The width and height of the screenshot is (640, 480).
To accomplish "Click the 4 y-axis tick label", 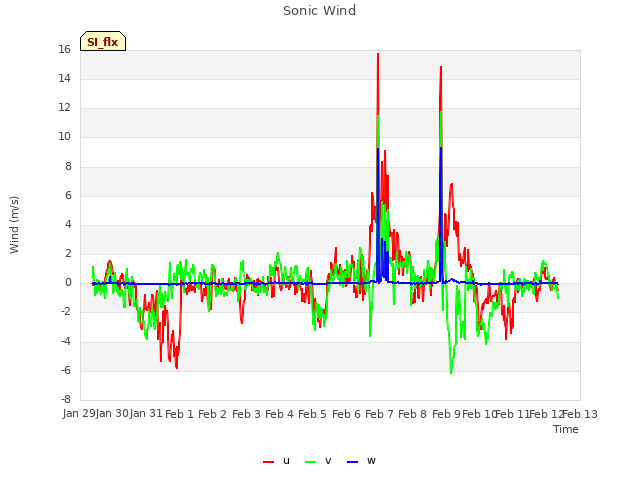I will [68, 224].
